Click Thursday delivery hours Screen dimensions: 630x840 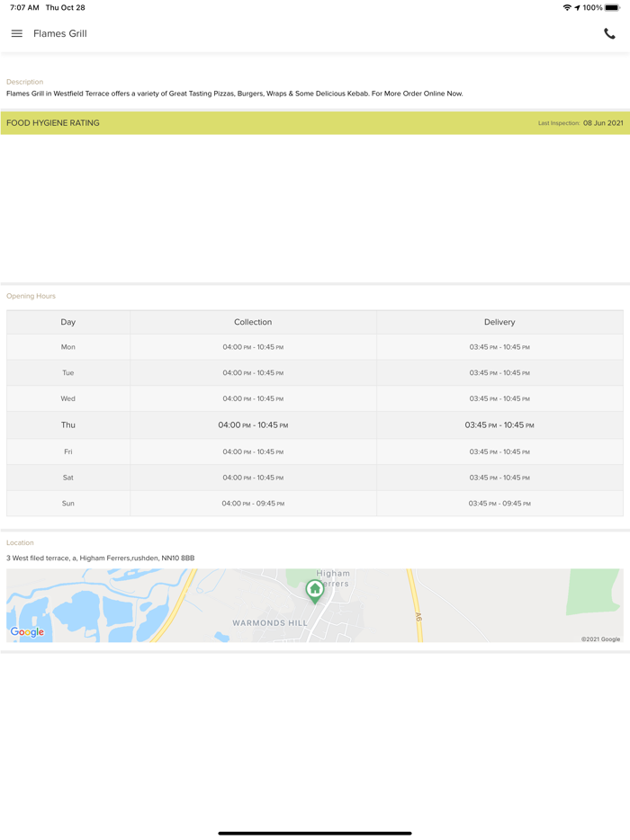[499, 424]
